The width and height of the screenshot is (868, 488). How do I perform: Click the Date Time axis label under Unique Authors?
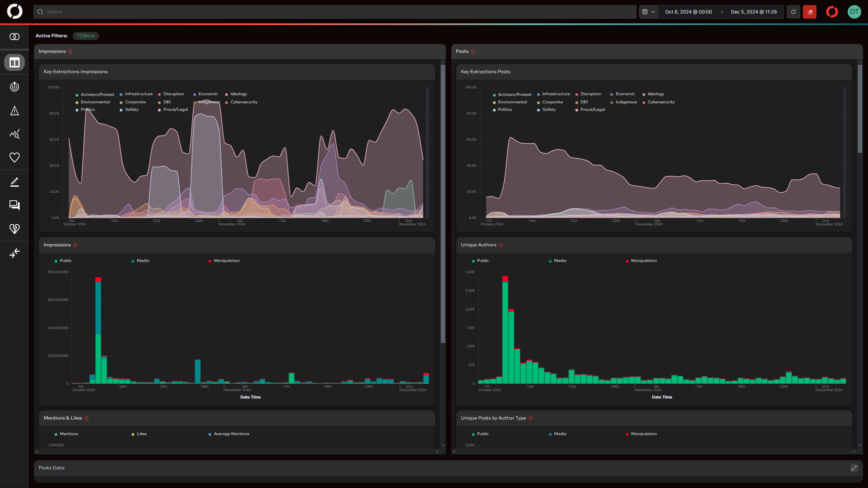click(662, 397)
